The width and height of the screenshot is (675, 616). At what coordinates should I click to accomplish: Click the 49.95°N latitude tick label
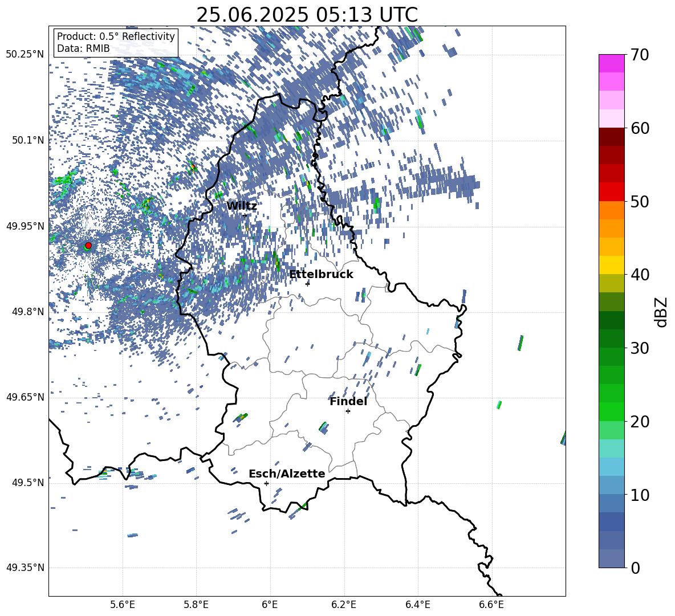click(x=25, y=226)
